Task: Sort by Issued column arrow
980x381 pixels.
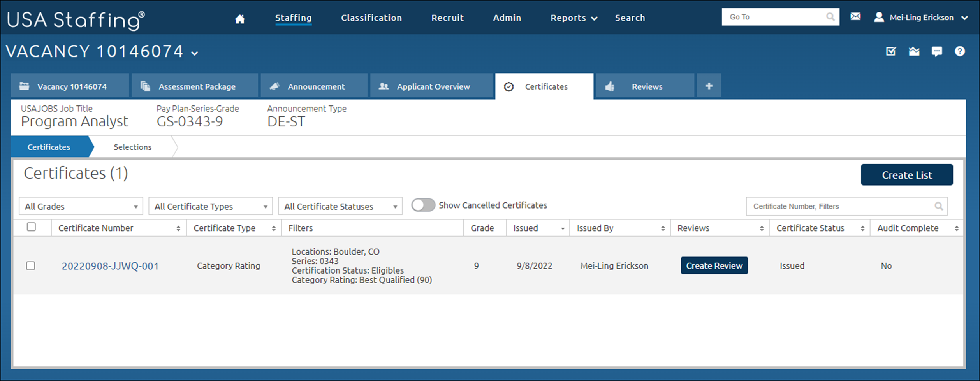Action: [x=563, y=229]
